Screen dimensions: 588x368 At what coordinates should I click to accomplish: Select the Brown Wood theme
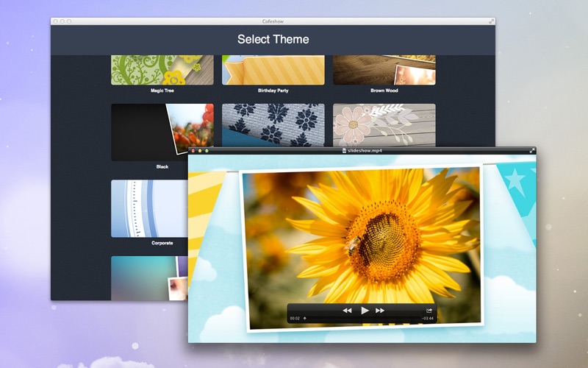click(x=384, y=70)
